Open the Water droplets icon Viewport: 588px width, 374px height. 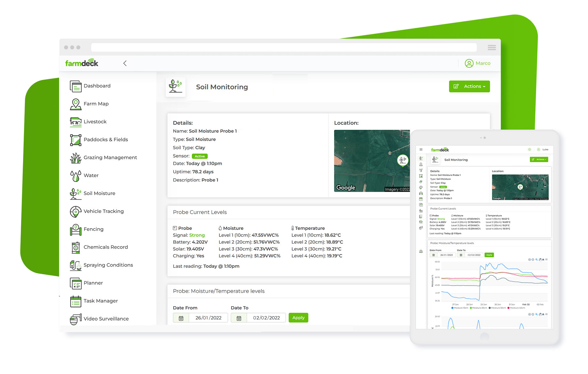pos(76,175)
